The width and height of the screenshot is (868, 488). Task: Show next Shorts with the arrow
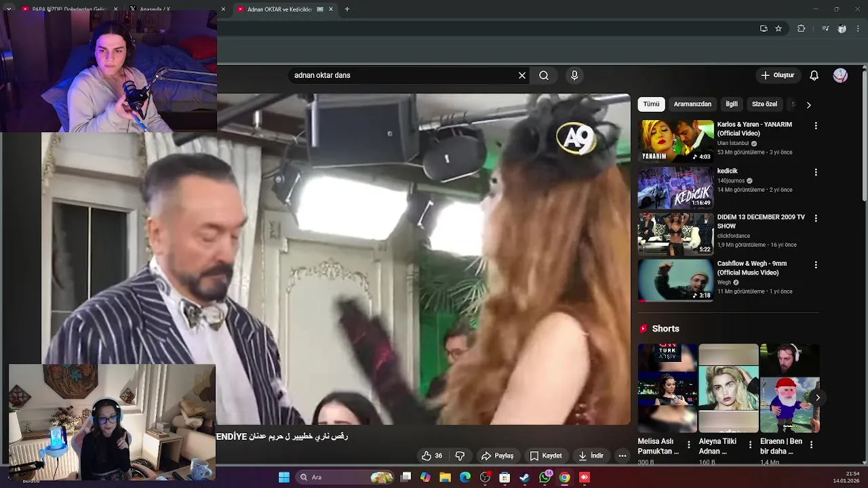818,398
